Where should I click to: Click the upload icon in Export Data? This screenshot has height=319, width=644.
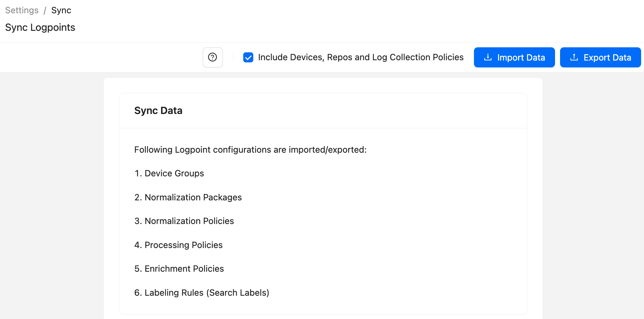click(x=574, y=57)
